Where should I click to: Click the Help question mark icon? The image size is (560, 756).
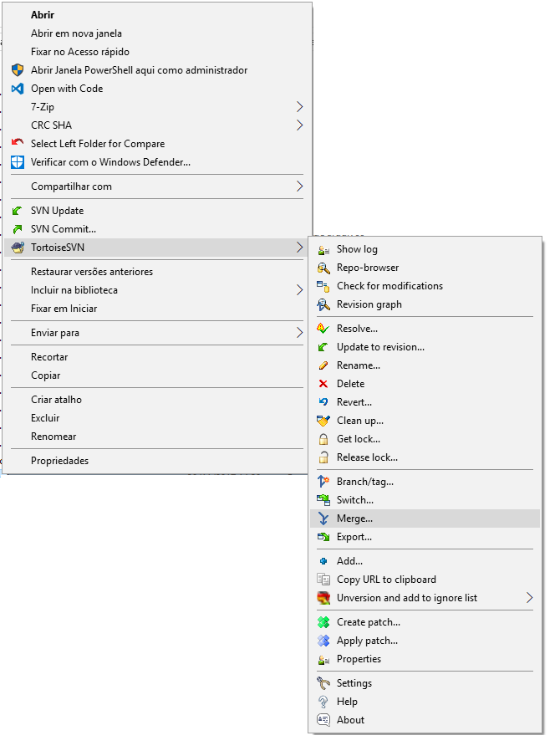tap(323, 702)
